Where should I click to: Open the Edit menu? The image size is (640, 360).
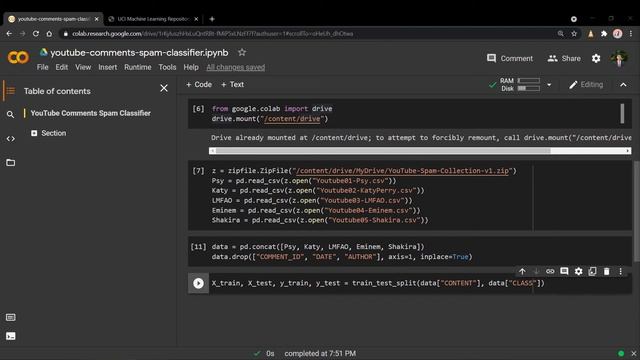point(62,67)
